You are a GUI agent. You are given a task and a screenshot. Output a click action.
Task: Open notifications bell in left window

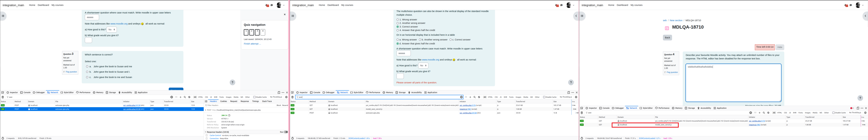[267, 5]
